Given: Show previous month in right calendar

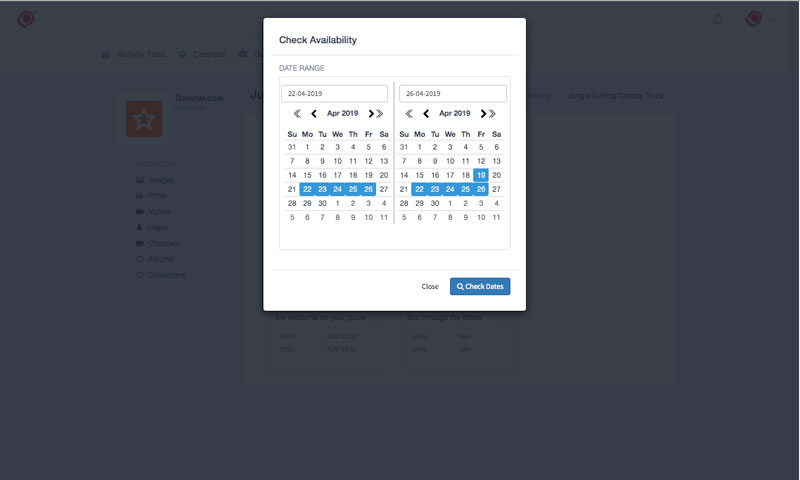Looking at the screenshot, I should (x=426, y=113).
